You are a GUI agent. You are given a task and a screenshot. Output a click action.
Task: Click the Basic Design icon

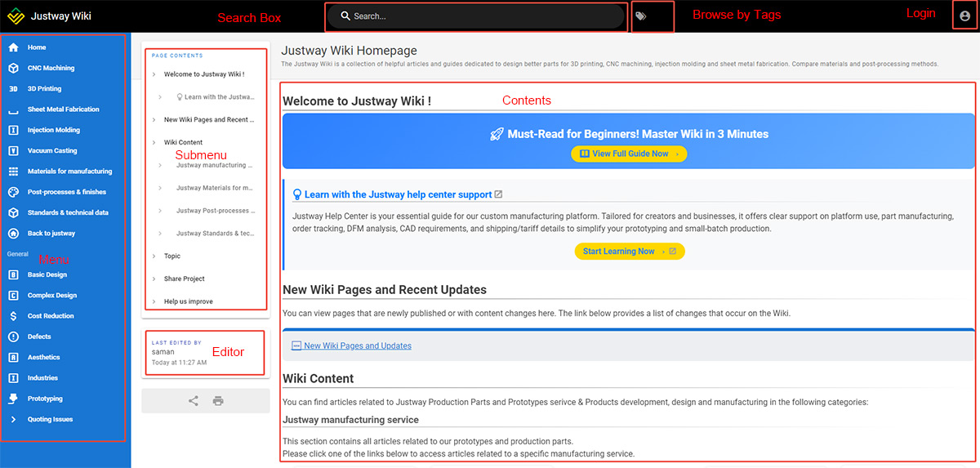pyautogui.click(x=13, y=274)
